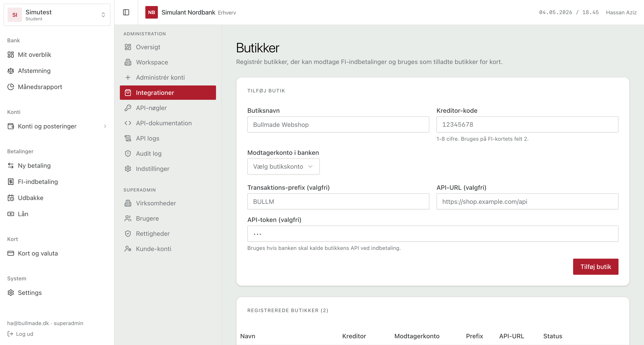
Task: Click the Lån banknote icon
Action: [x=11, y=214]
